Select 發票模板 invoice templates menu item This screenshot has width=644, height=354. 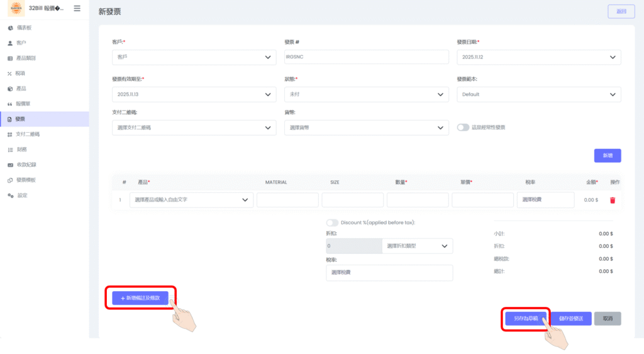tap(25, 180)
